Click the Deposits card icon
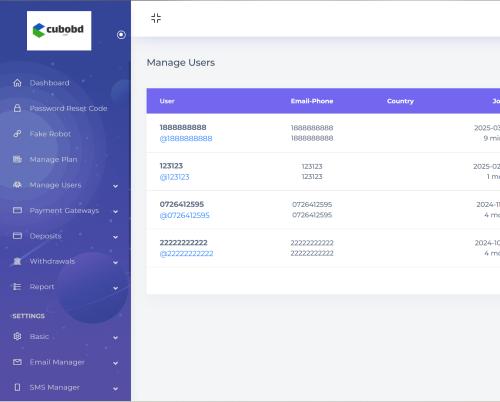 [x=17, y=236]
